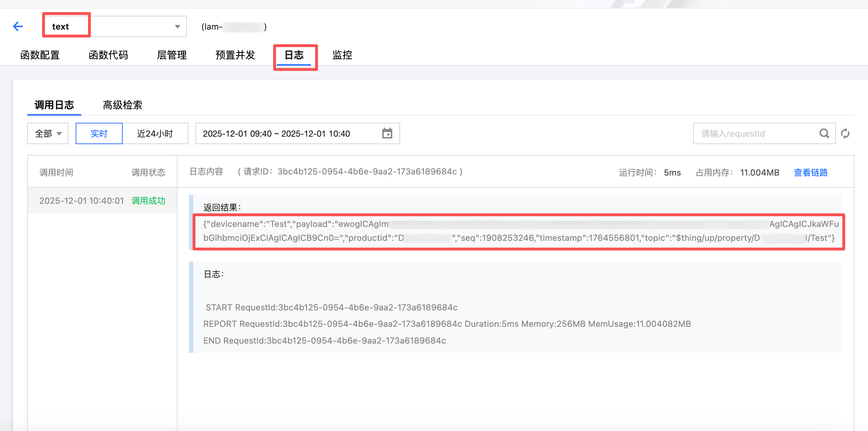Select the 实时 time toggle
This screenshot has height=431, width=868.
tap(99, 133)
